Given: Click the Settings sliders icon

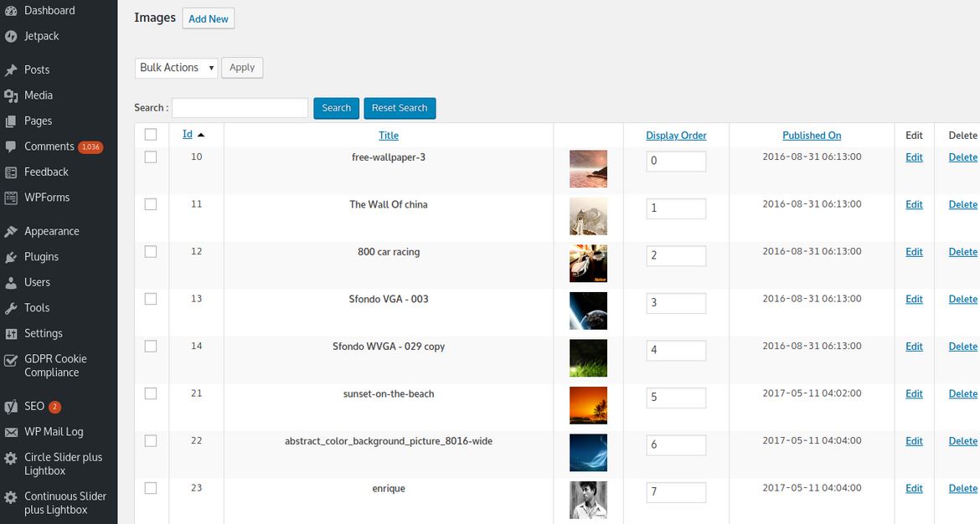Looking at the screenshot, I should [11, 334].
